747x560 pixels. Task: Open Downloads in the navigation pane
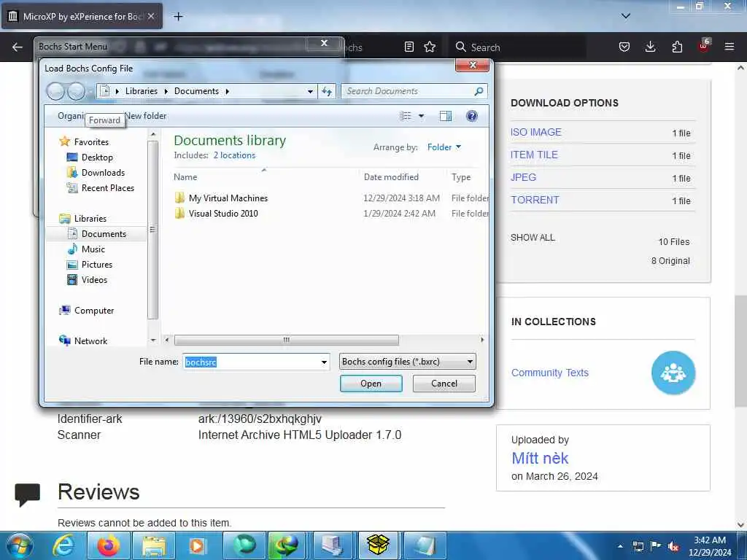pos(103,172)
